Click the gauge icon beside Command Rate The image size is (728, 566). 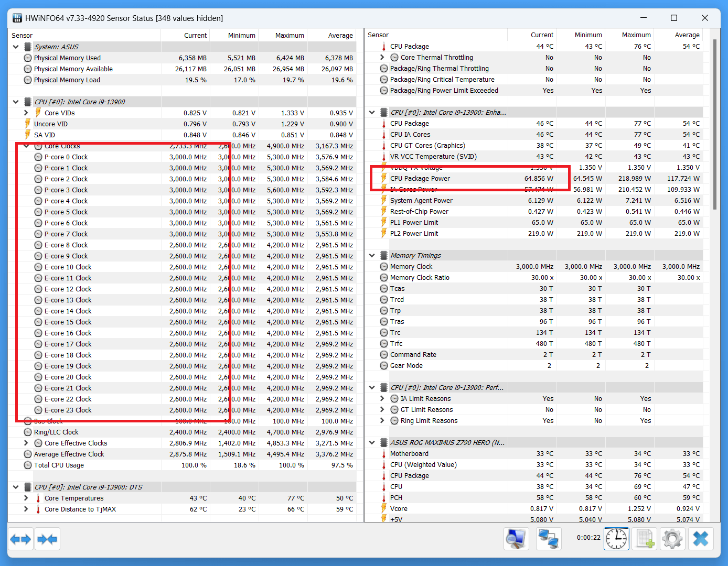click(384, 355)
